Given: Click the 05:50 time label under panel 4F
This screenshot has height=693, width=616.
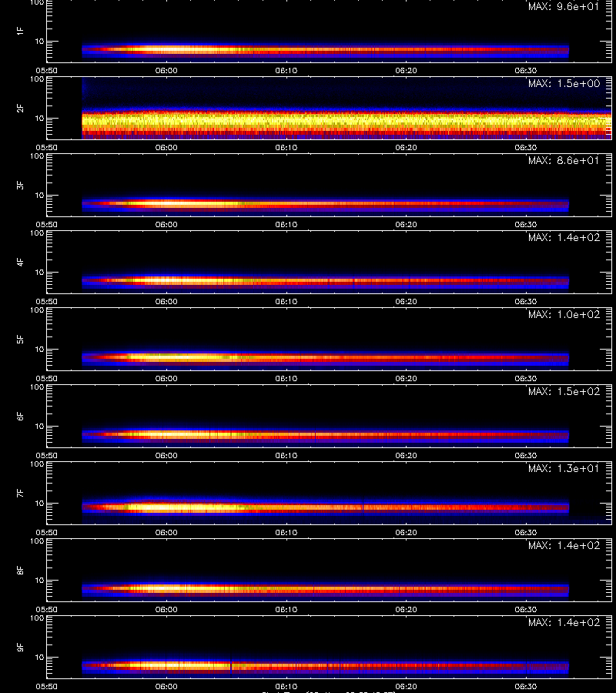Looking at the screenshot, I should point(46,301).
